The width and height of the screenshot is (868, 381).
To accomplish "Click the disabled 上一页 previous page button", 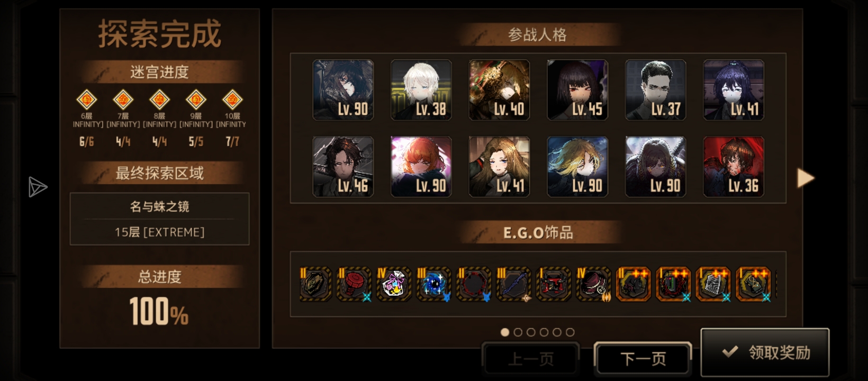I will 530,359.
